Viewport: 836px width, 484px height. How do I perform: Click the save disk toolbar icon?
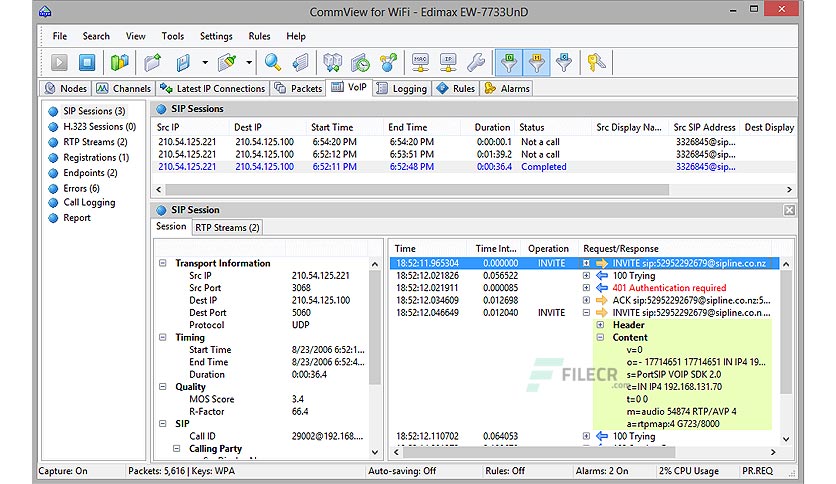(183, 63)
